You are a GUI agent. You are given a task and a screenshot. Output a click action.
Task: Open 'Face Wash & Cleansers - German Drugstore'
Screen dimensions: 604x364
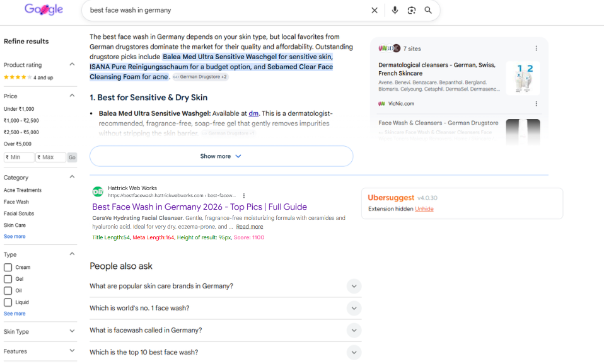tap(438, 123)
